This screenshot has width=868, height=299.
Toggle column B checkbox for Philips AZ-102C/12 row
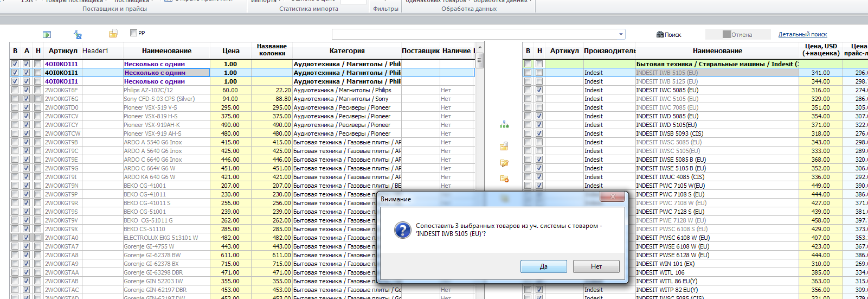pos(15,90)
